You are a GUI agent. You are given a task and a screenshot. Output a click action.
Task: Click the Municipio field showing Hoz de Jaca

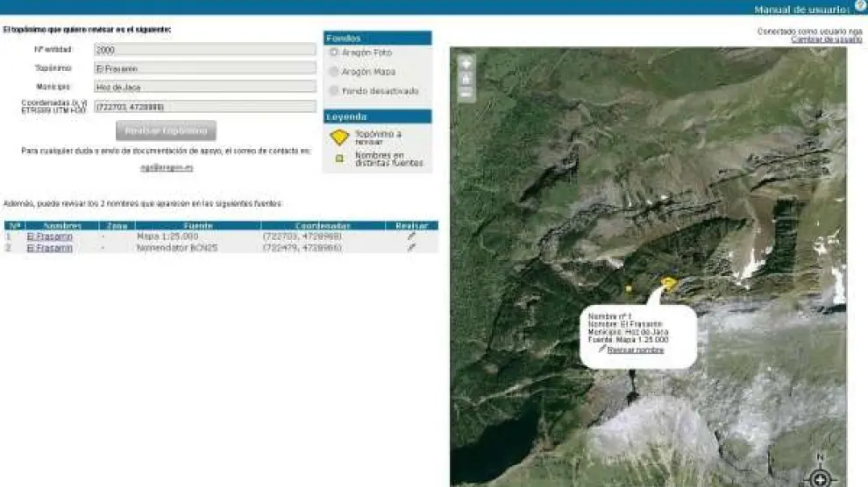(204, 87)
